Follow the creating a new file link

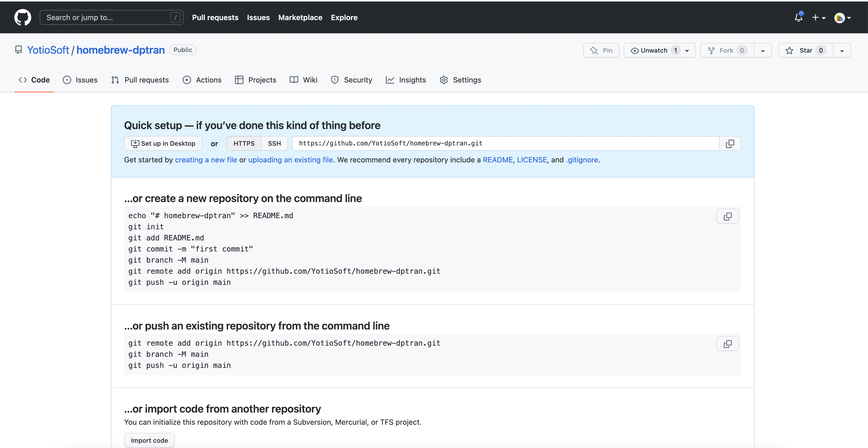point(206,160)
